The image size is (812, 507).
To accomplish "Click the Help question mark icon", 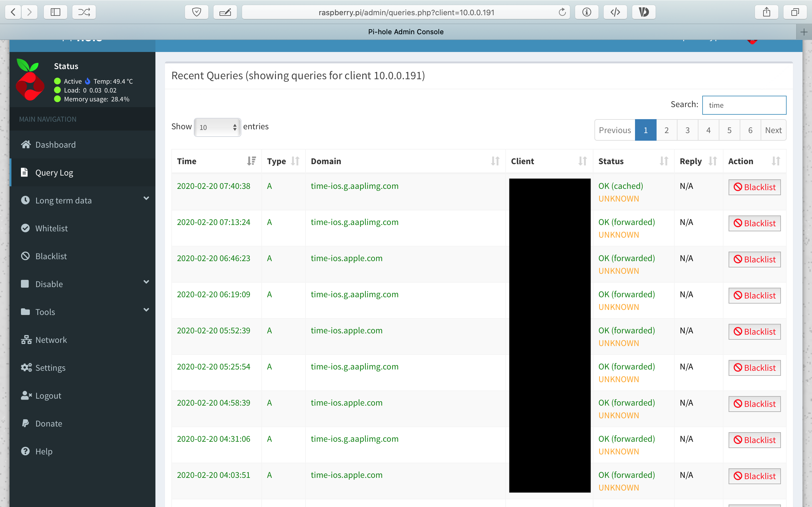I will [x=25, y=451].
